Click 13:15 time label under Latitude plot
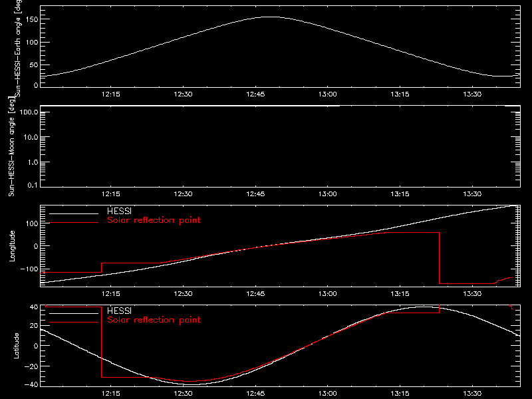 [400, 394]
